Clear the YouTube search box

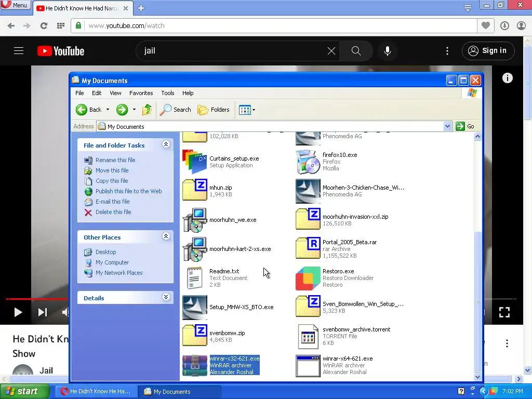click(x=331, y=51)
